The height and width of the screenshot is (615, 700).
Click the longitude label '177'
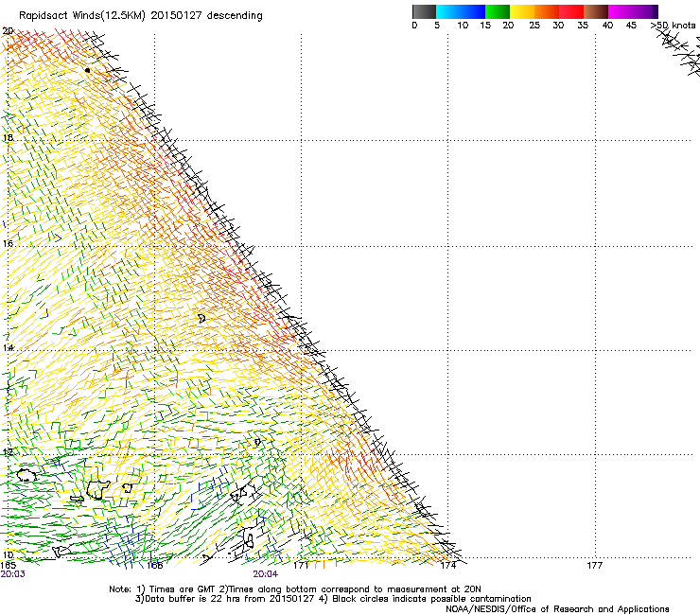(x=594, y=566)
